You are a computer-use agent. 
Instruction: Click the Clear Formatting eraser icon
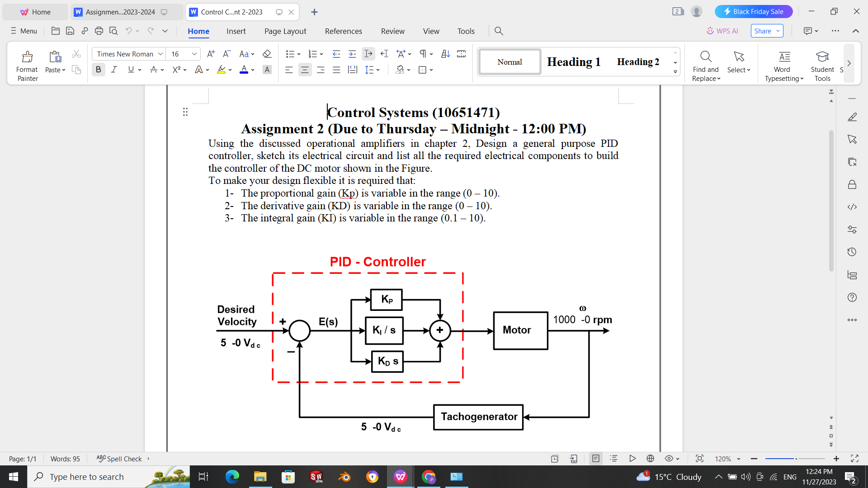[267, 54]
